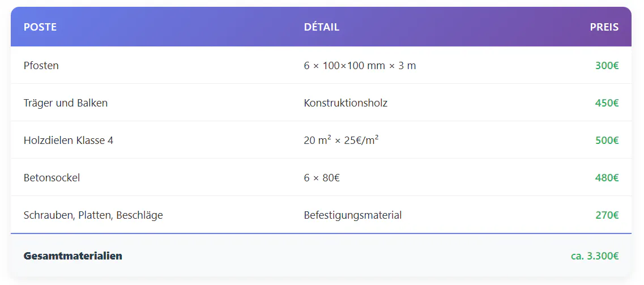Viewport: 644px width, 285px height.
Task: Select the ca. 3.300€ total amount
Action: tap(594, 256)
